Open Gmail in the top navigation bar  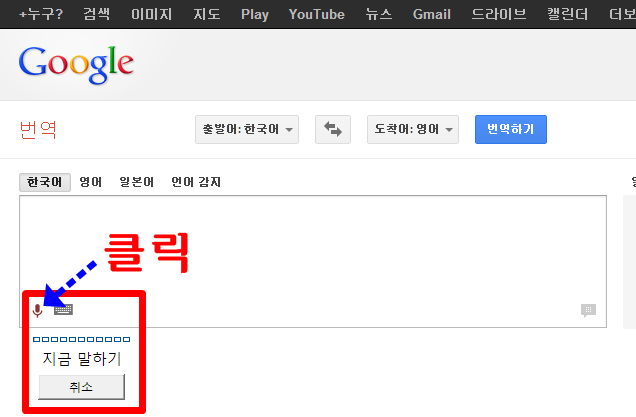coord(432,14)
